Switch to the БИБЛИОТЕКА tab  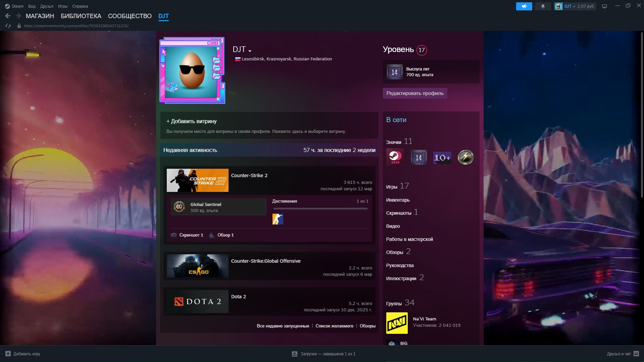(81, 16)
